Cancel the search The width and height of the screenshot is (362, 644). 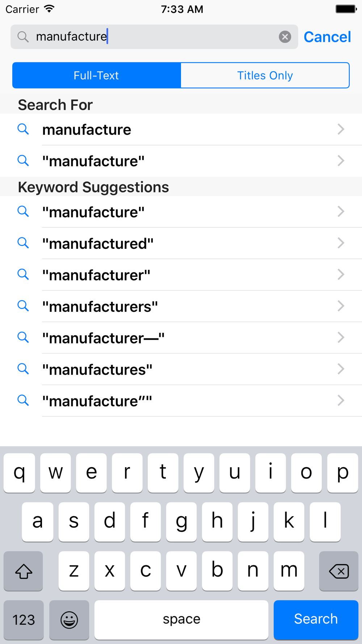[327, 37]
